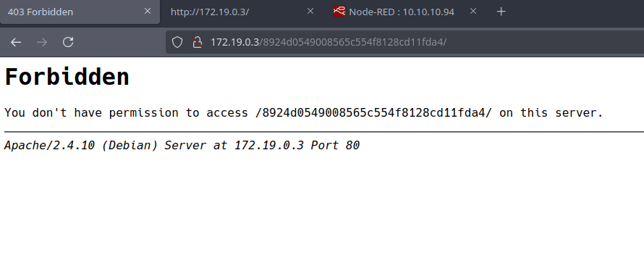Focus the address bar URL field

pos(404,42)
